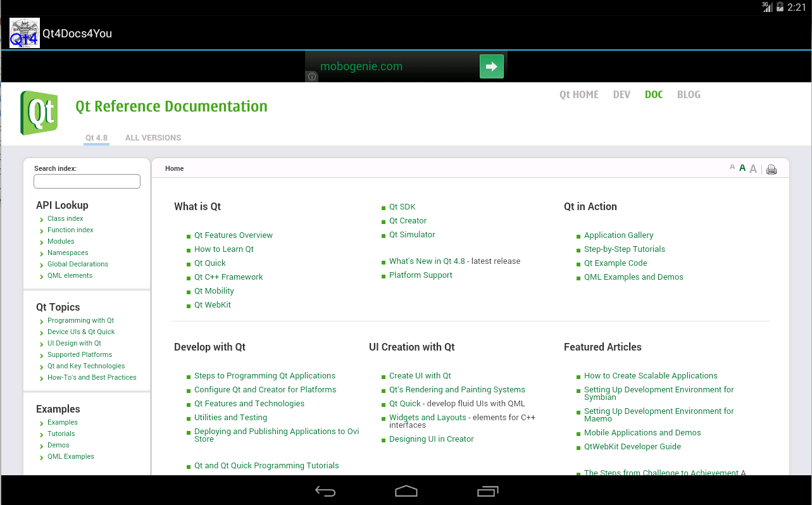Open Namespaces in API Lookup
The image size is (812, 505).
tap(68, 253)
